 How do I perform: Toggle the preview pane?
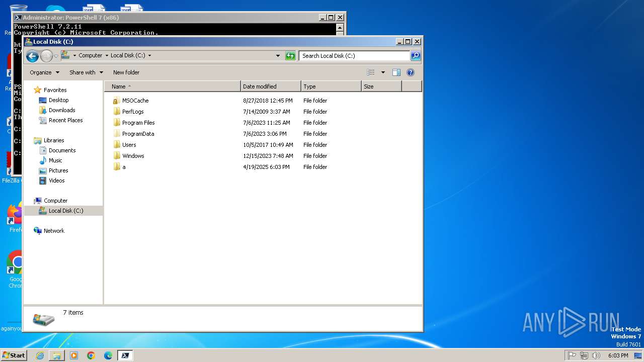pyautogui.click(x=396, y=72)
